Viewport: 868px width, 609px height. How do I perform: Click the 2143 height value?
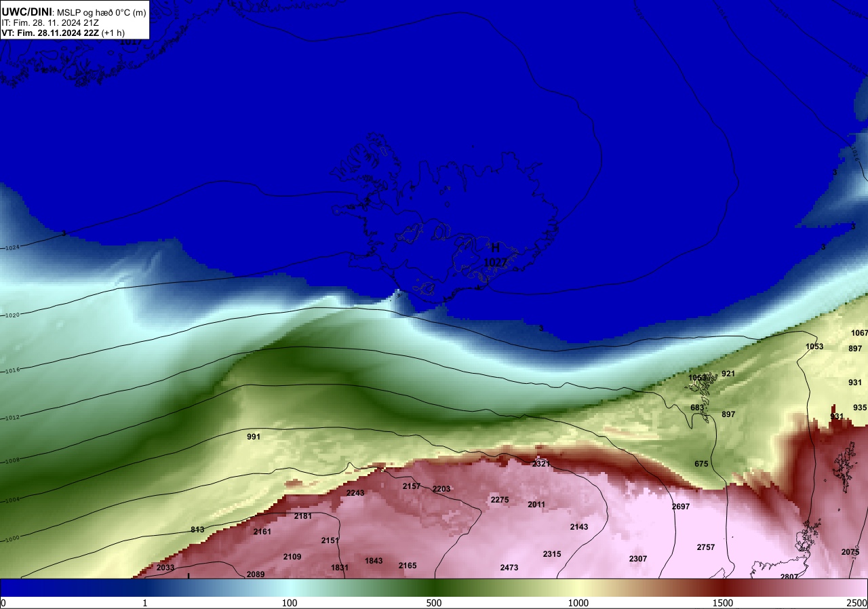(x=579, y=527)
